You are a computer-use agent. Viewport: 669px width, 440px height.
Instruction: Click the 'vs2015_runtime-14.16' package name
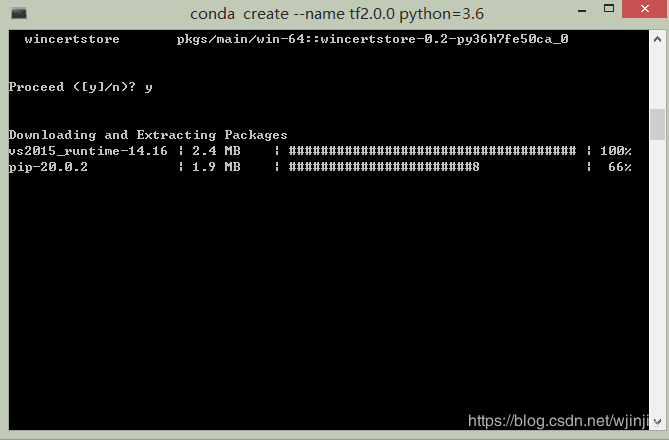tap(88, 151)
